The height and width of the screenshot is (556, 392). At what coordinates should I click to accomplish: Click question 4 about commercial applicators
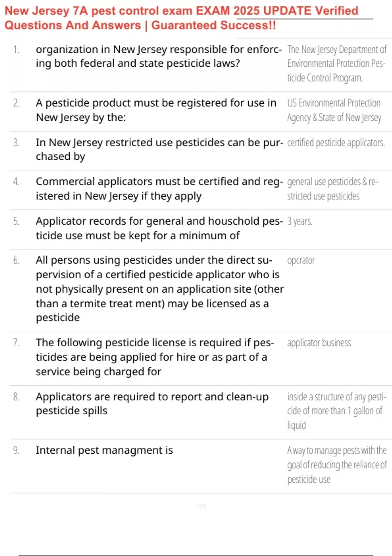(x=159, y=189)
